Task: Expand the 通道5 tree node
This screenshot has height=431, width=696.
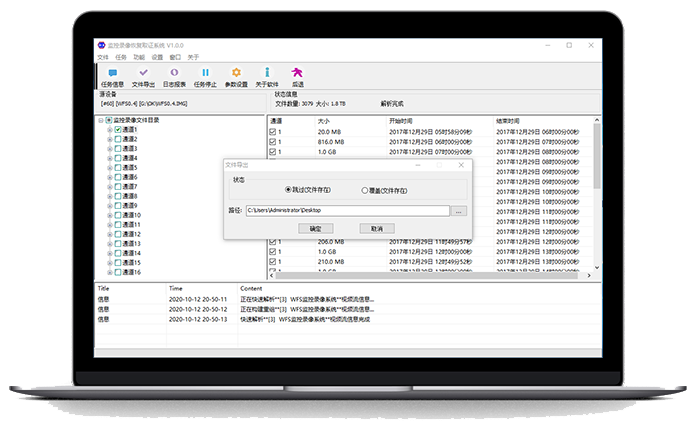Action: pos(109,168)
